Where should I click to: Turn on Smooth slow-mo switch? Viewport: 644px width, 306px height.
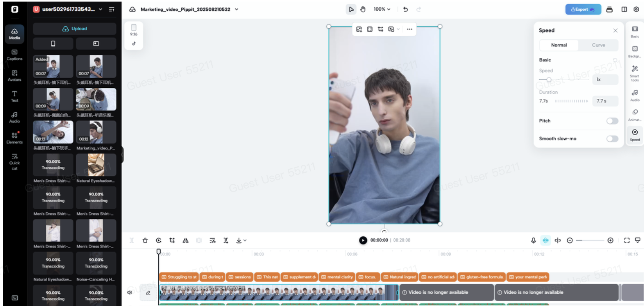[x=612, y=139]
